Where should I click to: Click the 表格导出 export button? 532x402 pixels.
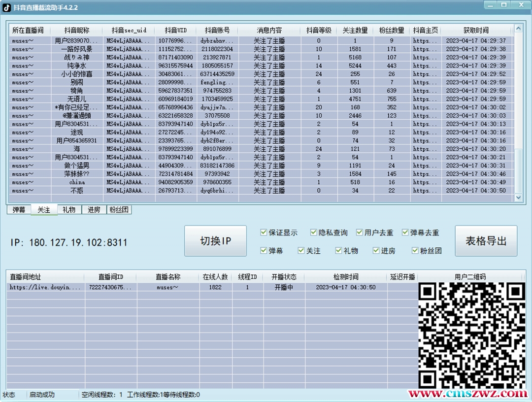tap(486, 241)
